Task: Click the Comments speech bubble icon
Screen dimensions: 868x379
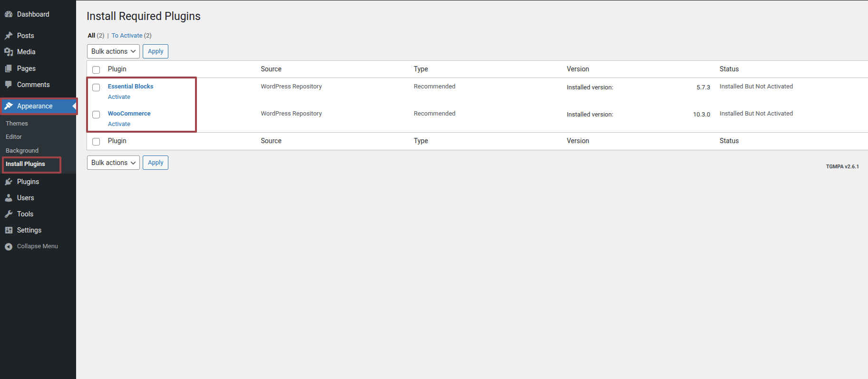Action: pyautogui.click(x=9, y=85)
